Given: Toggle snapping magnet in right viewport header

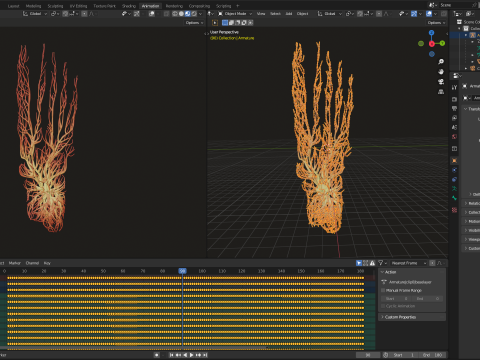Looking at the screenshot, I should 360,14.
